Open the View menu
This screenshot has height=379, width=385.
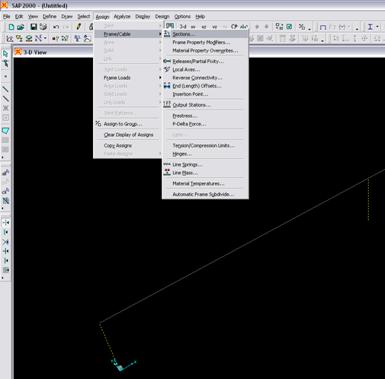(x=33, y=16)
